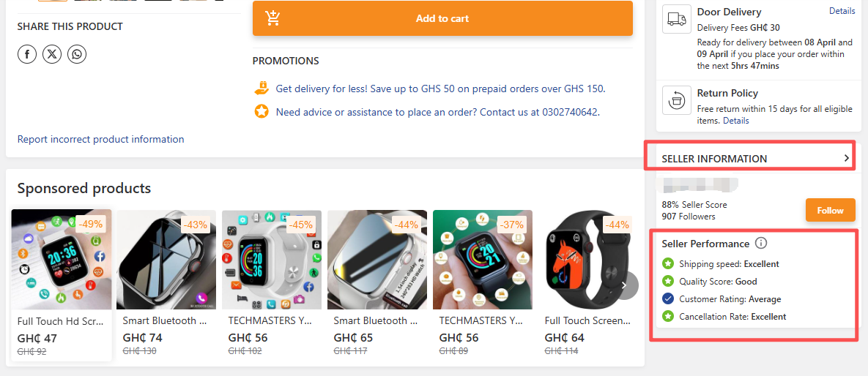
Task: Expand Seller Information with chevron arrow
Action: pyautogui.click(x=847, y=158)
